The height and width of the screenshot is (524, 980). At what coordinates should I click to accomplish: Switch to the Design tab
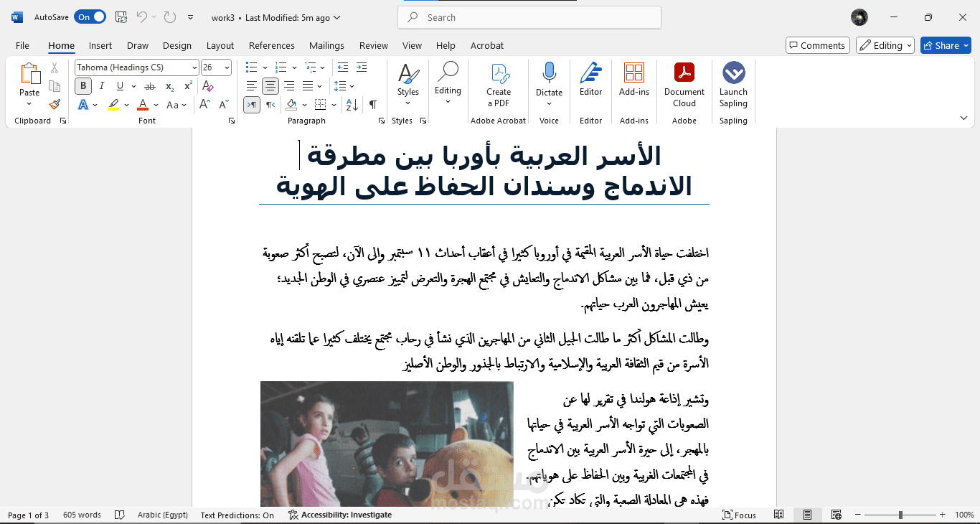pyautogui.click(x=177, y=45)
